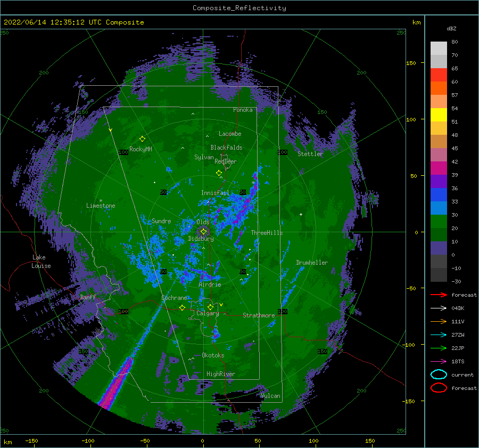Click the Didsbury label

pos(201,239)
